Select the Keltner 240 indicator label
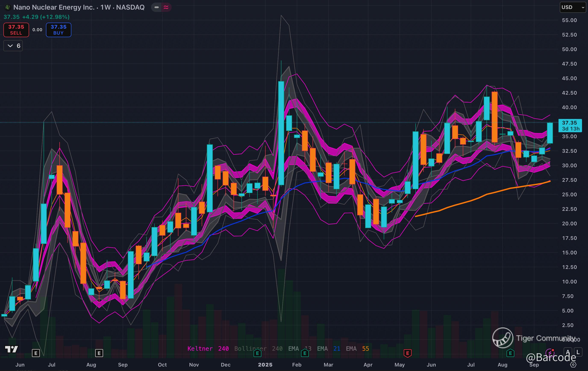 [208, 349]
